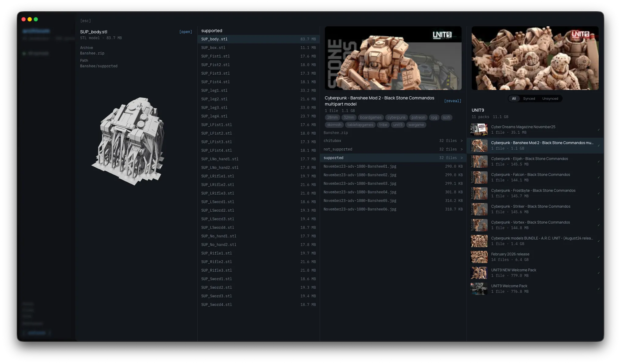
Task: Click sync checkmark on Cyberpunk - Vortex pack
Action: coord(599,225)
